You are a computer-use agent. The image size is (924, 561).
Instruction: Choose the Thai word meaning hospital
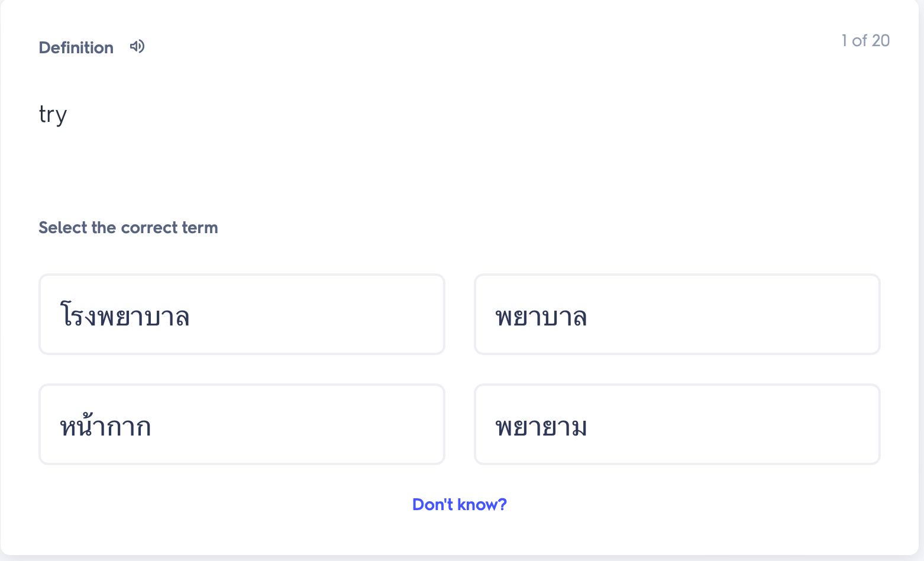(x=241, y=314)
